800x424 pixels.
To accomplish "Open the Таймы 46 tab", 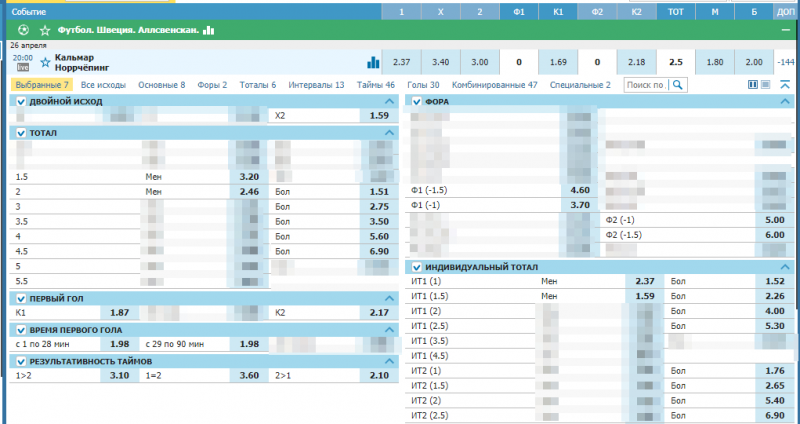I will (375, 86).
